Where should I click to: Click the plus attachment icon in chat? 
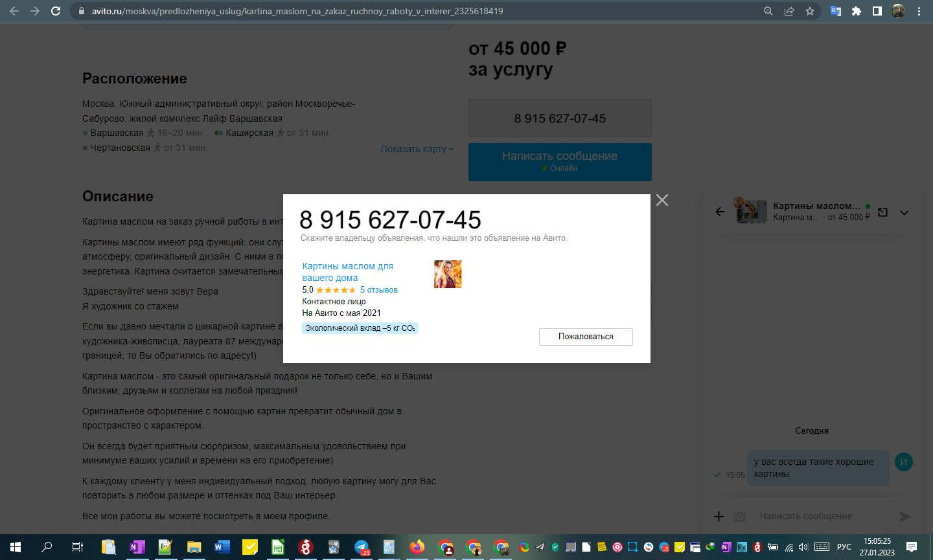coord(719,517)
